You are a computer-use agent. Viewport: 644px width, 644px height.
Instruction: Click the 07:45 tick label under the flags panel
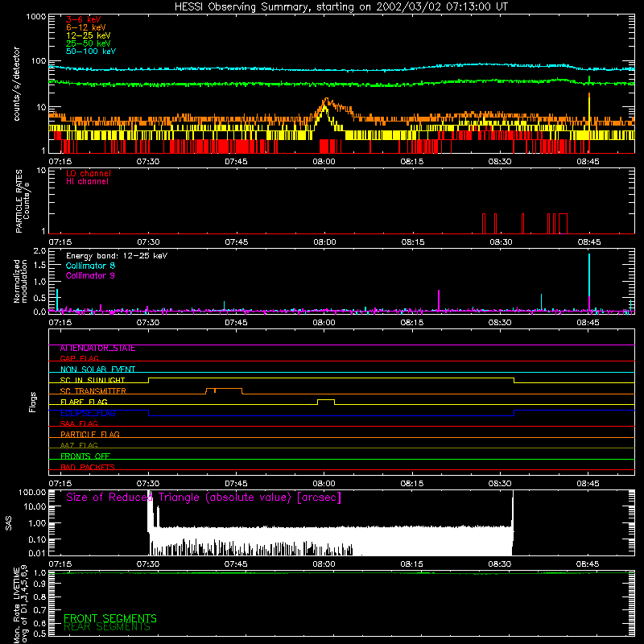[236, 484]
